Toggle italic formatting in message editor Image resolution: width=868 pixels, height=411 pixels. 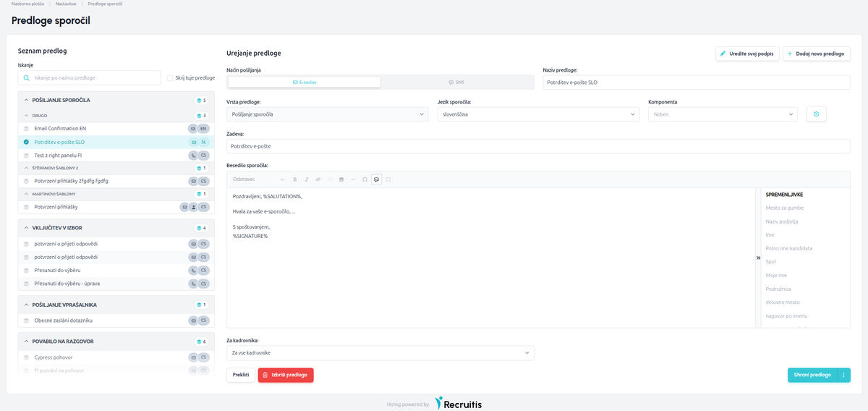307,179
